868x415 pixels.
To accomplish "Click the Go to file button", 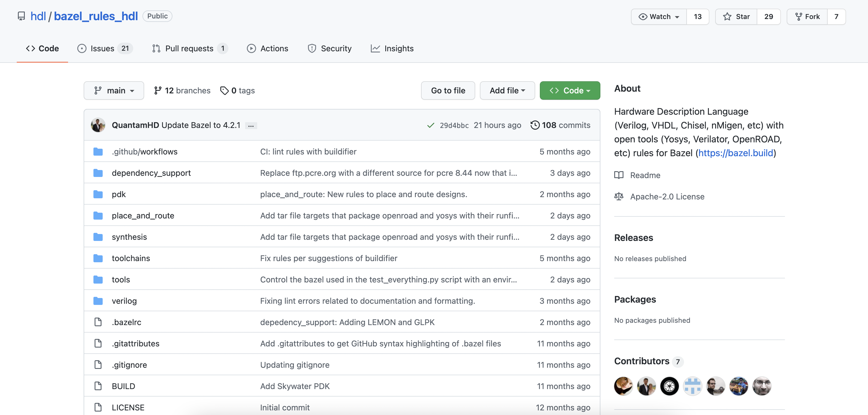I will tap(448, 90).
